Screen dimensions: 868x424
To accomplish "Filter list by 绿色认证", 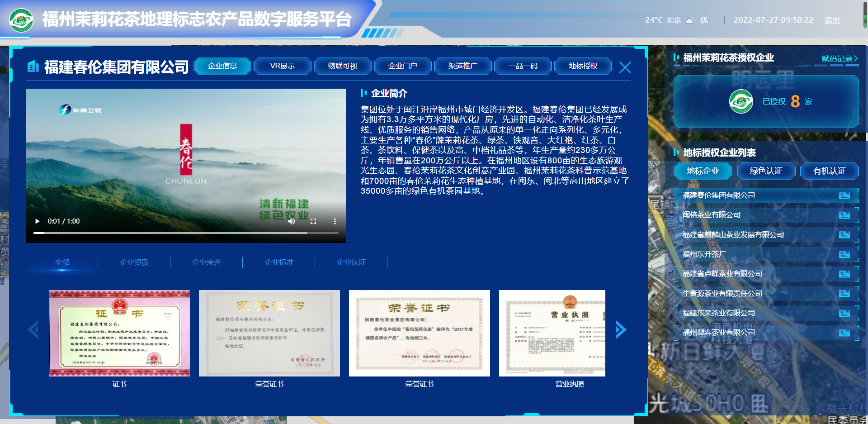I will pyautogui.click(x=766, y=171).
